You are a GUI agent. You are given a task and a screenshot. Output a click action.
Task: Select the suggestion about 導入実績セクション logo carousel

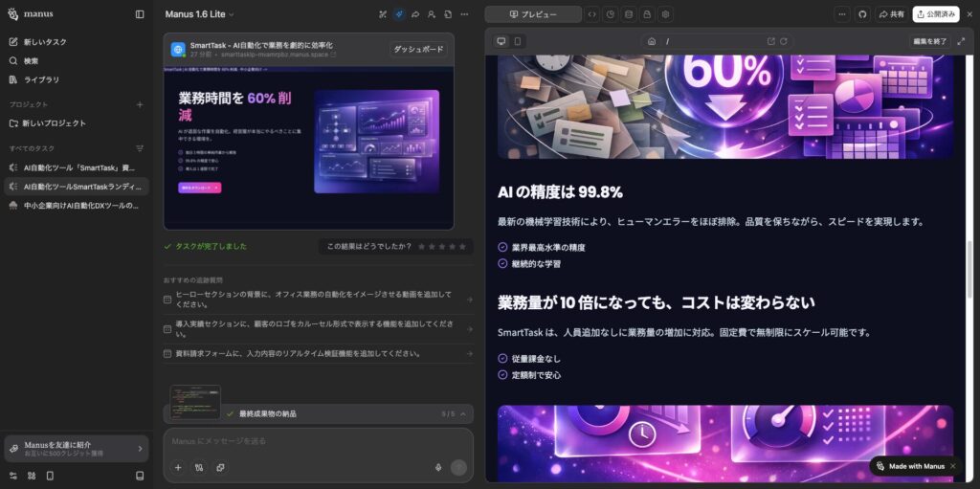[x=318, y=329]
